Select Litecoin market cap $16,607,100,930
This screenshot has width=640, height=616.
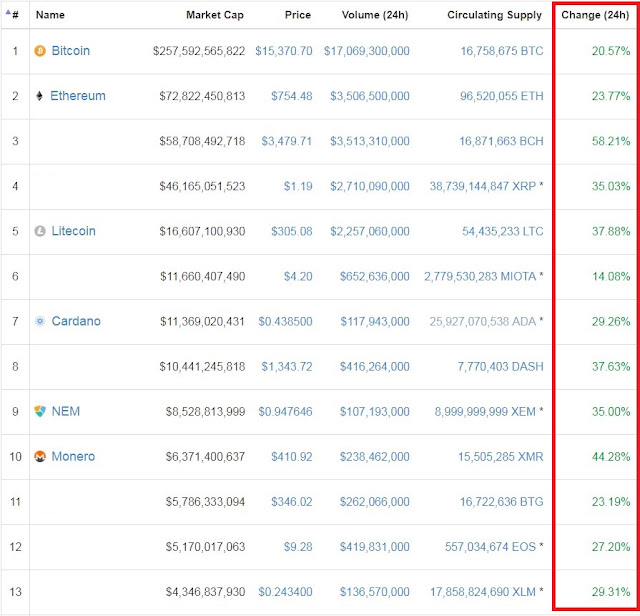coord(202,231)
